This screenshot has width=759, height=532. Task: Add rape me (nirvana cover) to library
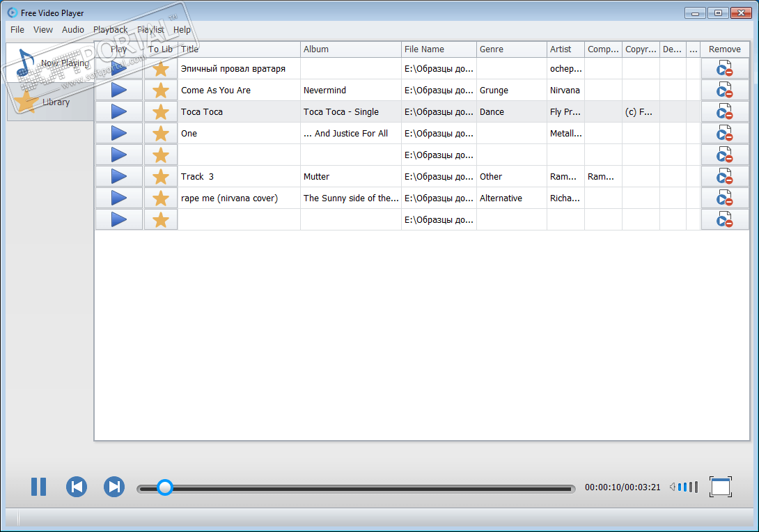click(x=161, y=198)
